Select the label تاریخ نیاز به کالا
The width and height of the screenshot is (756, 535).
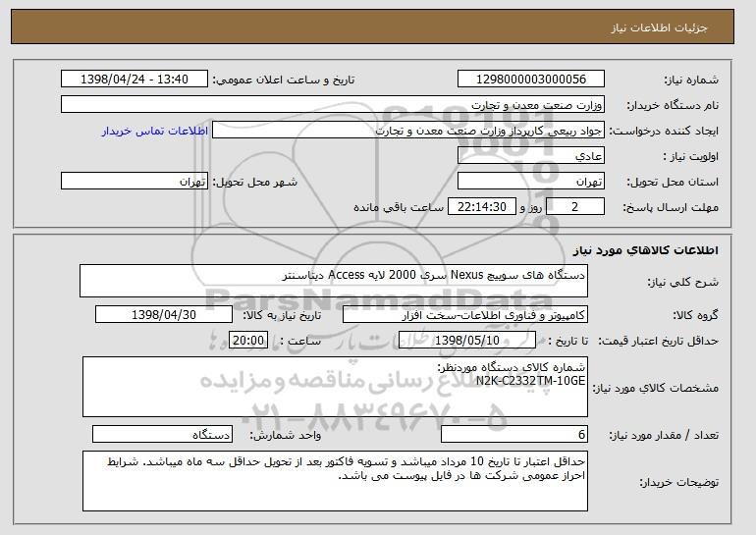(282, 315)
